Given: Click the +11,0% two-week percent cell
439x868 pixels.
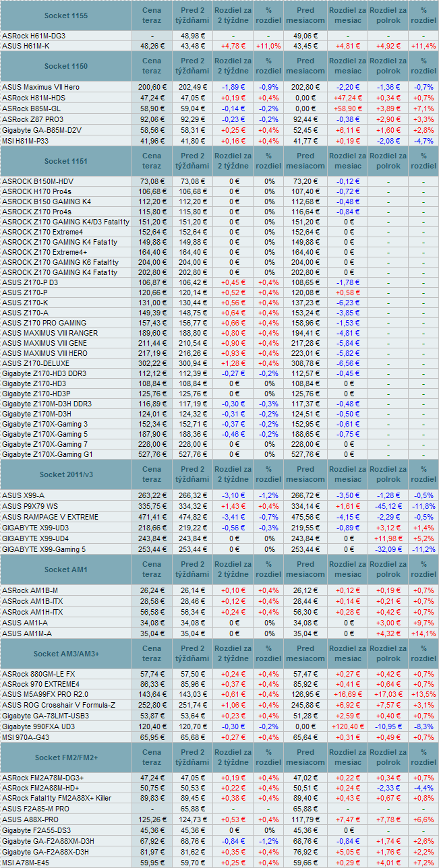Looking at the screenshot, I should (x=268, y=46).
